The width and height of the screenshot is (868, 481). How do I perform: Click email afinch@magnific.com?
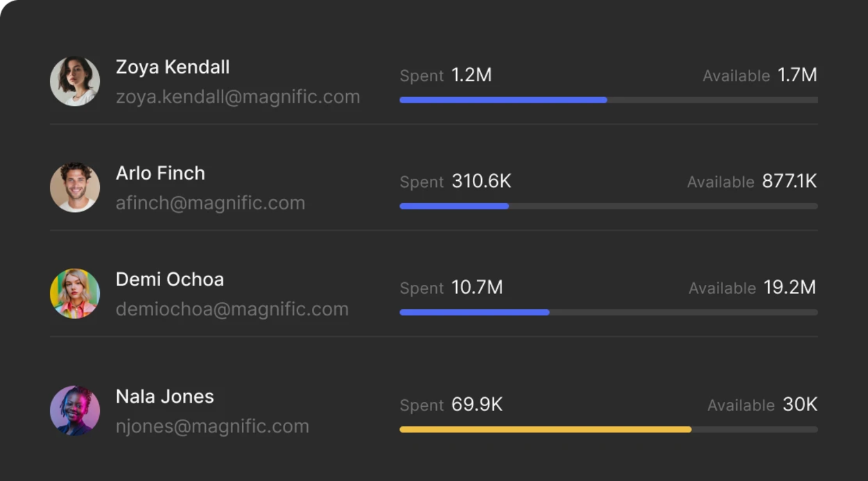[x=210, y=203]
